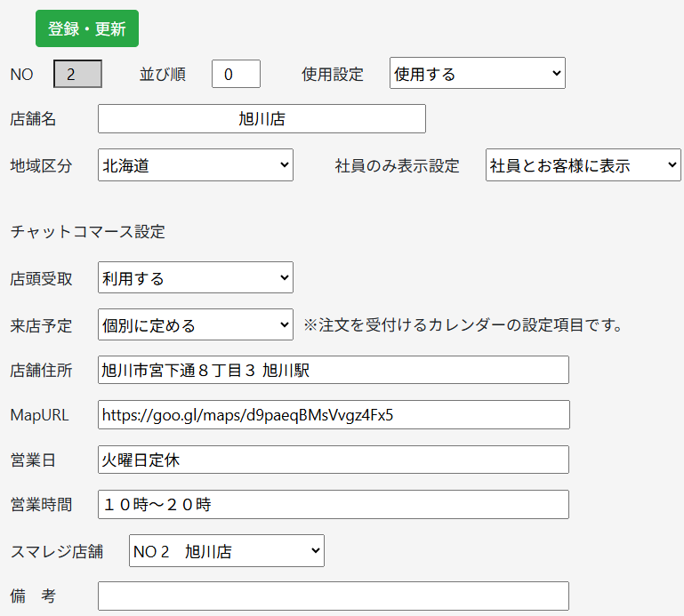Open the 店頭受取 利用する dropdown
Viewport: 684px width, 616px height.
[196, 277]
